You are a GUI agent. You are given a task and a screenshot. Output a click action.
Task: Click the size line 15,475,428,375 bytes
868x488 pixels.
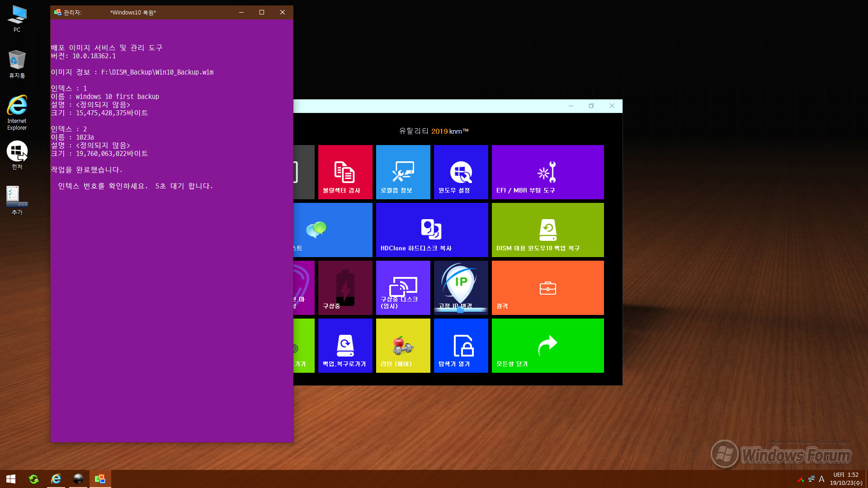coord(99,113)
